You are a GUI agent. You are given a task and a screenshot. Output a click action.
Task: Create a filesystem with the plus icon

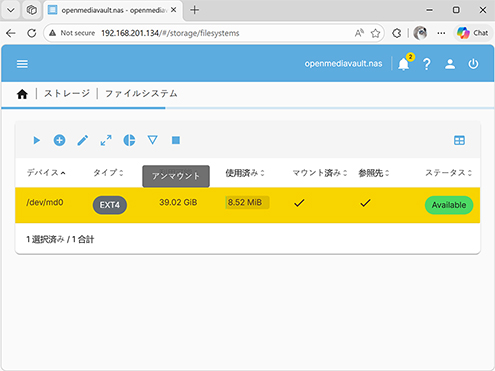(59, 140)
